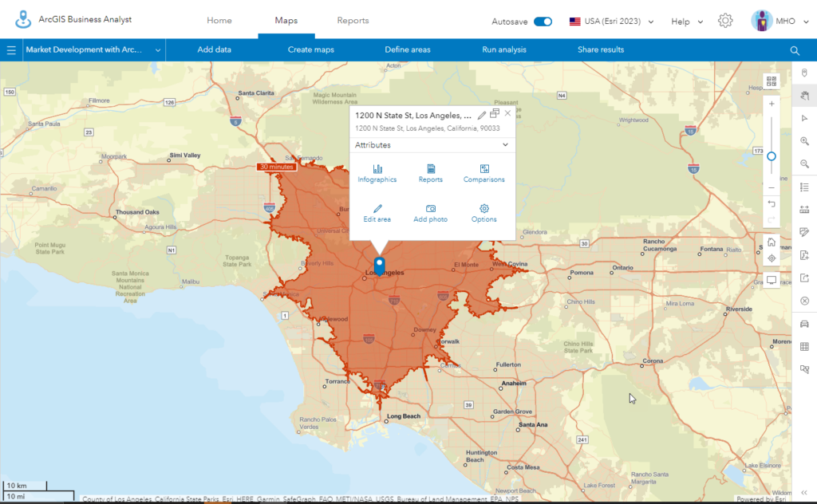Open the table grid icon in sidebar

pos(804,346)
